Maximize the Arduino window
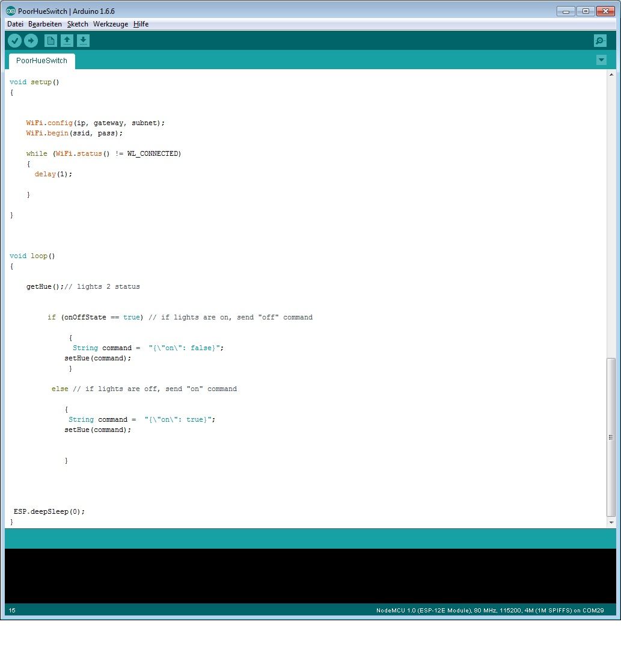621x672 pixels. 586,11
